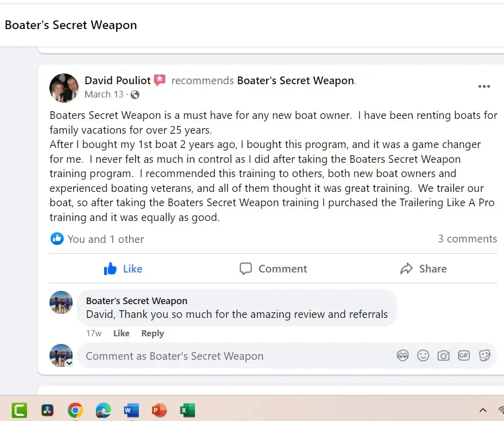Share David Pouliot's recommendation post
504x421 pixels.
click(x=423, y=268)
